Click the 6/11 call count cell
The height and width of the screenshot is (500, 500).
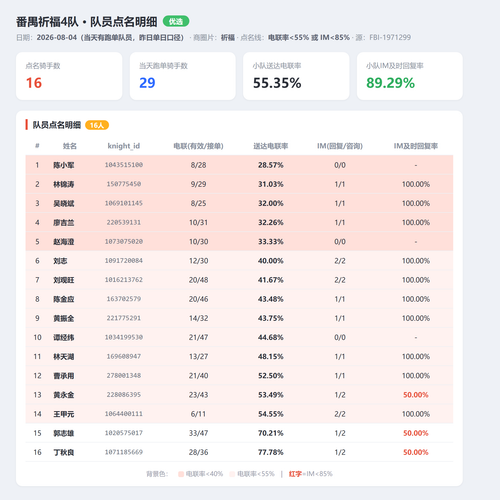(198, 414)
